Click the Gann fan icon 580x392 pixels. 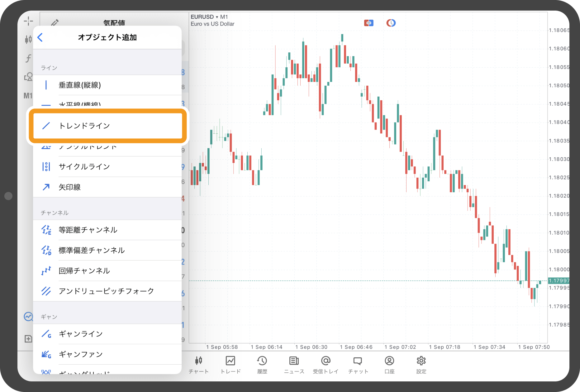coord(46,354)
